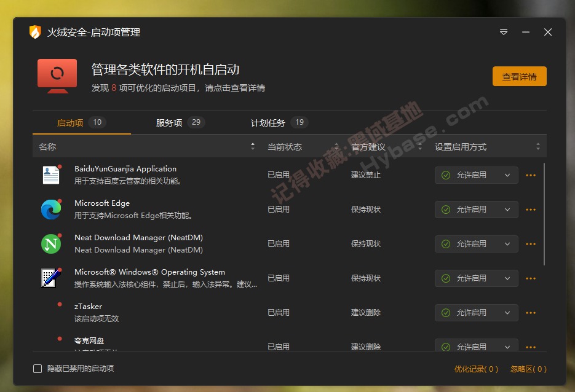Click the BaiduYunGuanjia Application document icon
575x392 pixels.
tap(51, 174)
